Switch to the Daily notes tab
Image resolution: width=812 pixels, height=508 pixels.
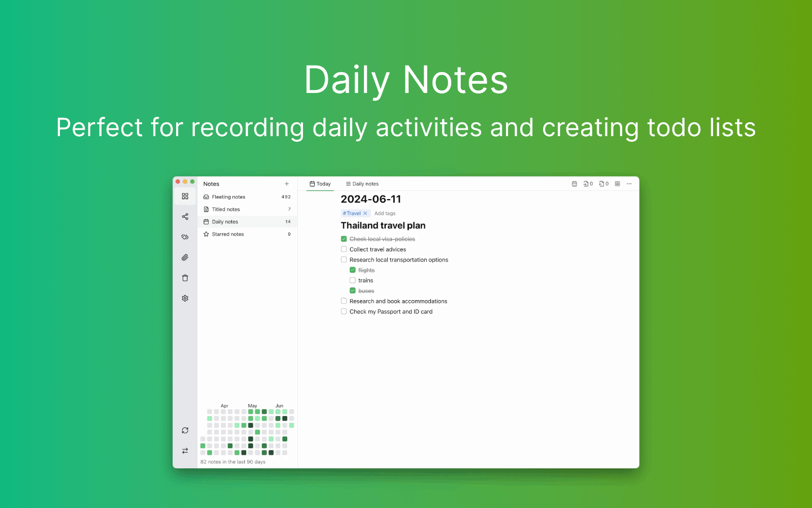click(362, 184)
